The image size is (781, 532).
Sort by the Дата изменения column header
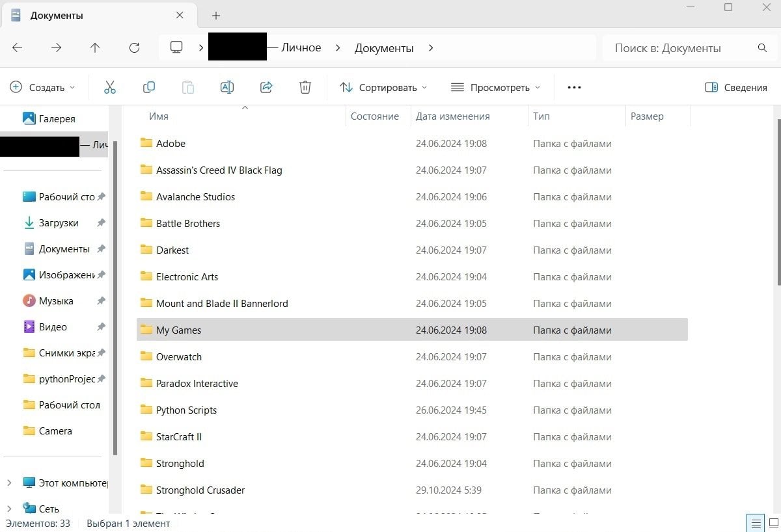click(453, 116)
